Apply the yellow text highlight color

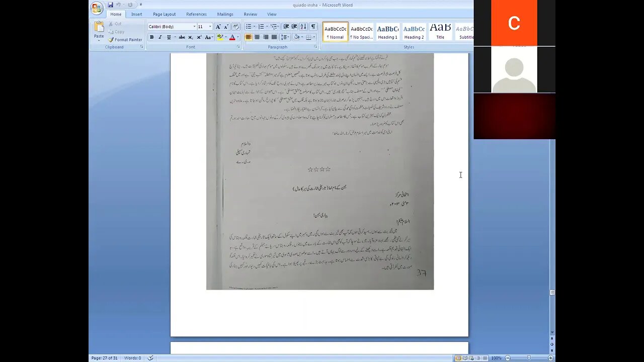pyautogui.click(x=220, y=37)
